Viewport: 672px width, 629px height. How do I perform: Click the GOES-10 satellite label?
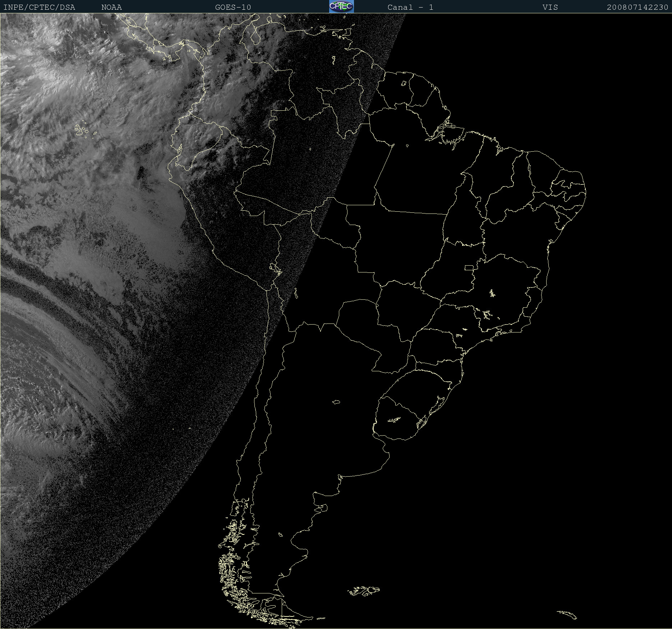233,7
